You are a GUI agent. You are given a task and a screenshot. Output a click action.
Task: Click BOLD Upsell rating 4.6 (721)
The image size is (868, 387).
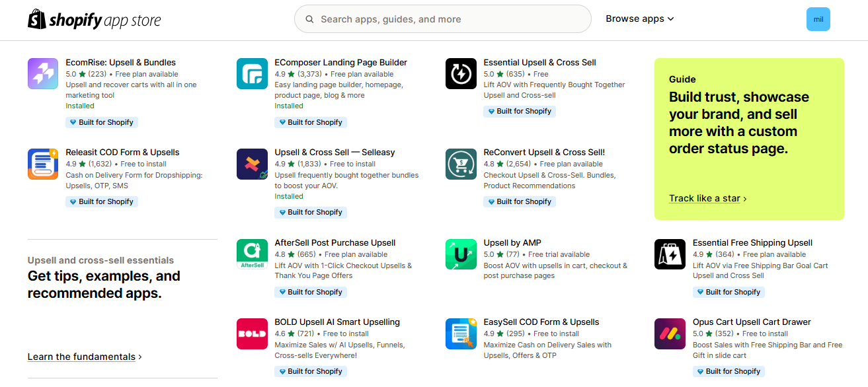click(x=295, y=334)
